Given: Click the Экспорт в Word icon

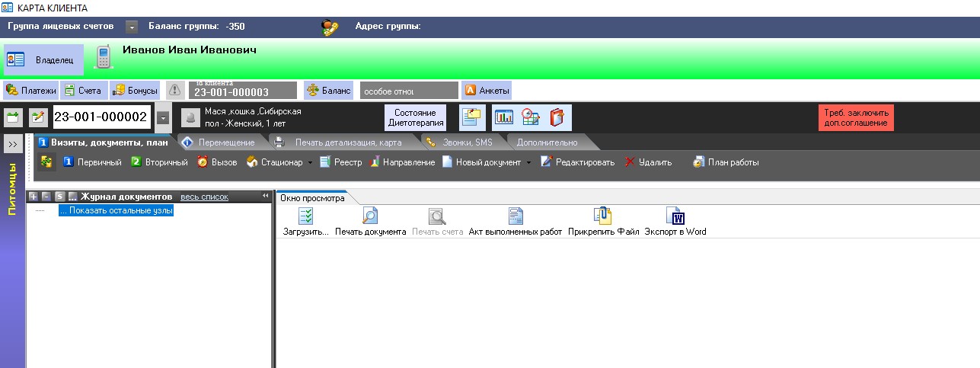Looking at the screenshot, I should 675,216.
